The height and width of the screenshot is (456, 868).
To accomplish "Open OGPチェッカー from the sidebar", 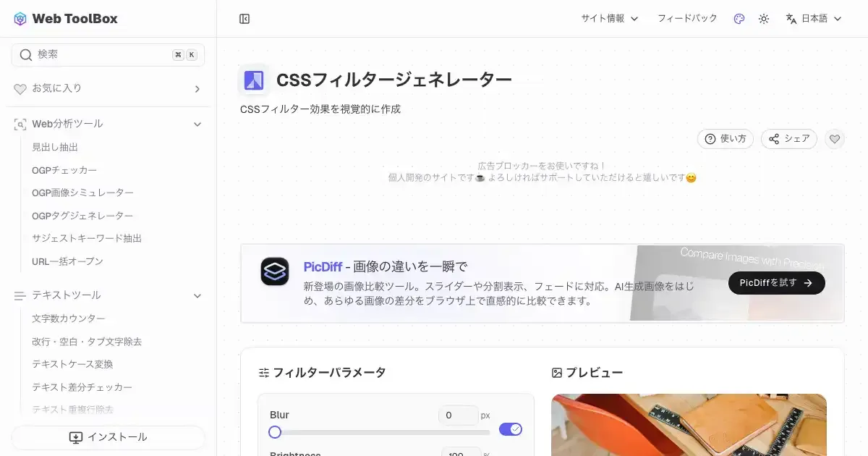I will click(x=64, y=170).
